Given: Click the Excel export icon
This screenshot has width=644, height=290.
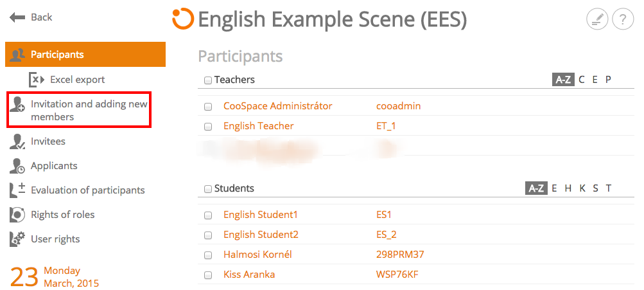Looking at the screenshot, I should tap(36, 79).
